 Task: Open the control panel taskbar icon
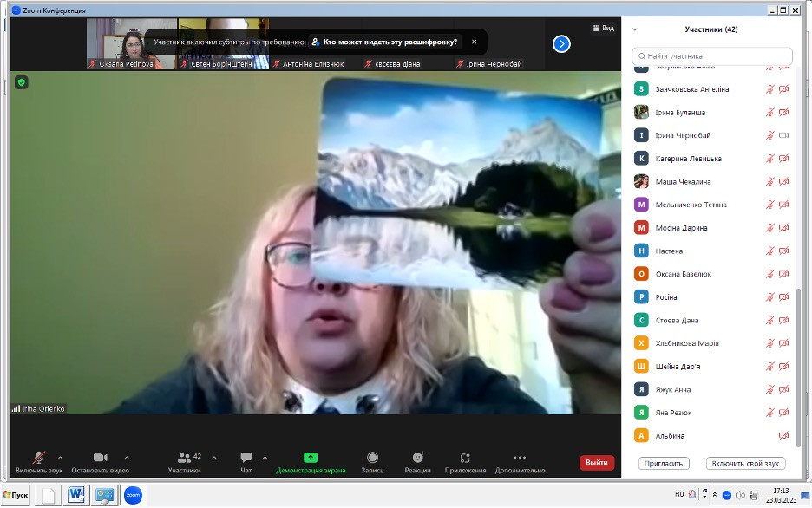(x=105, y=495)
